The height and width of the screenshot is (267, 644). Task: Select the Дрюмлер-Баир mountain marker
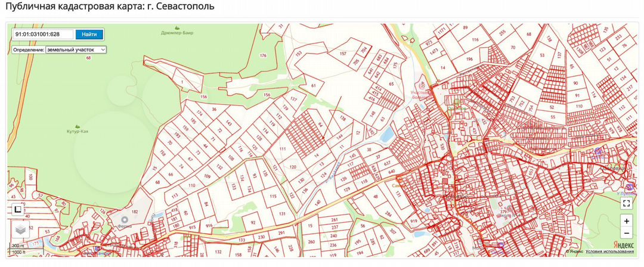point(177,27)
